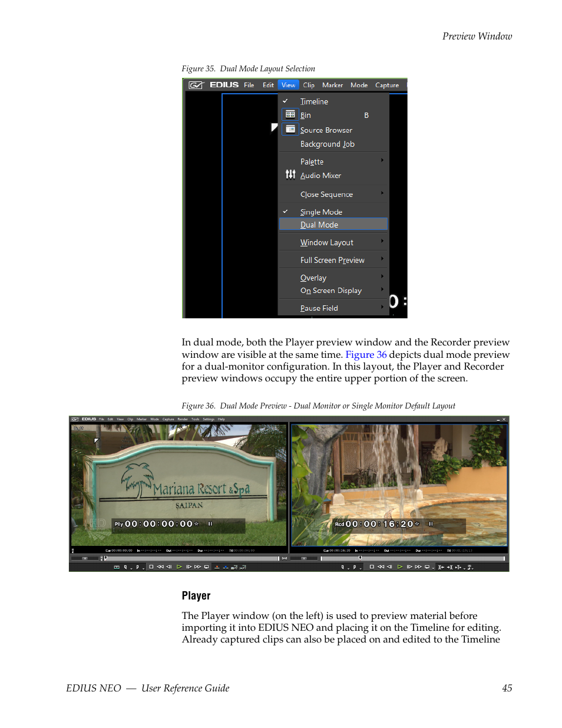Open the Capture menu in Figure 35
Image resolution: width=562 pixels, height=728 pixels.
(387, 85)
